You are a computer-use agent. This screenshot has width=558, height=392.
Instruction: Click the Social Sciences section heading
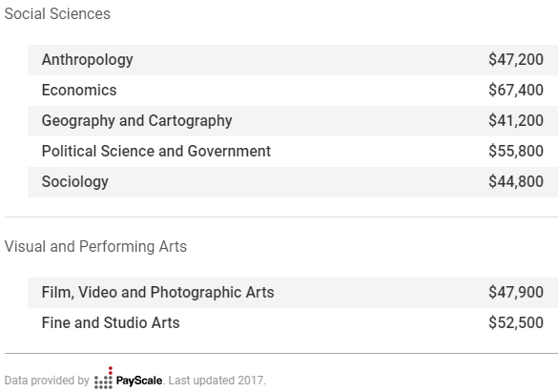click(x=57, y=14)
